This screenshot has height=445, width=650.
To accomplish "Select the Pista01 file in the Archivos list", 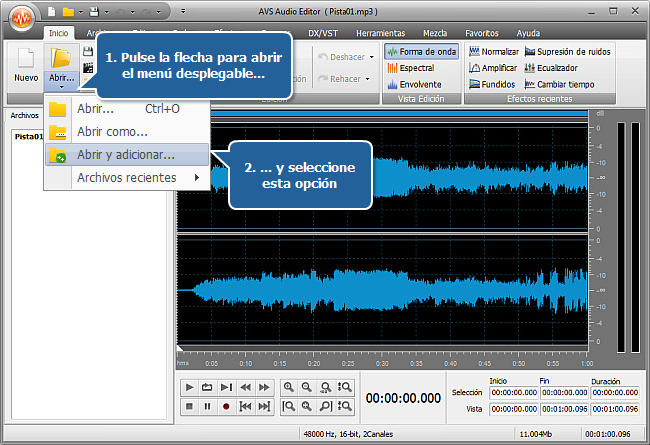I will (x=29, y=136).
